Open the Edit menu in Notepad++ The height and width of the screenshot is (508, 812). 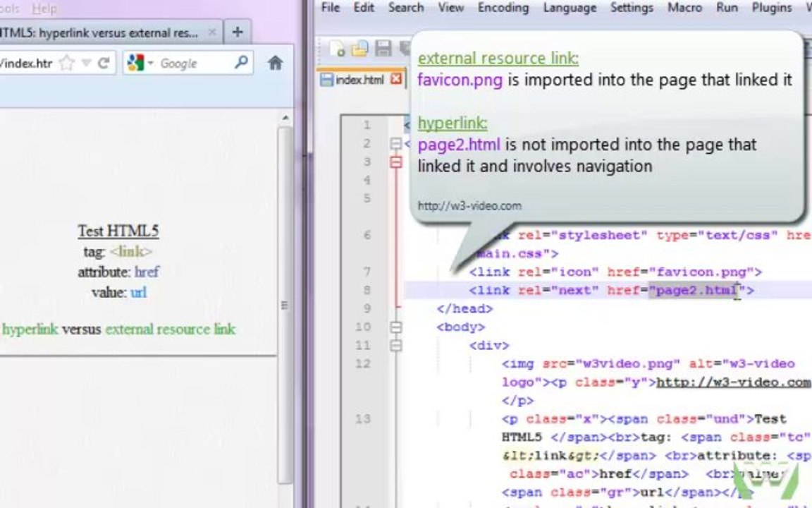(x=364, y=8)
